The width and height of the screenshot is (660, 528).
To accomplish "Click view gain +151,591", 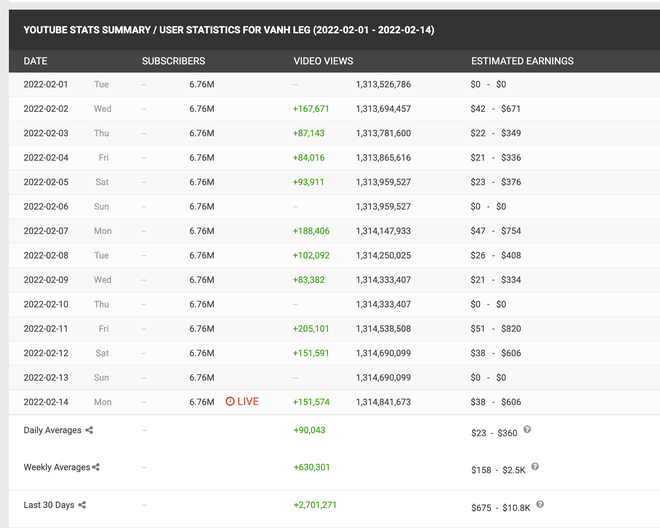I will click(311, 353).
